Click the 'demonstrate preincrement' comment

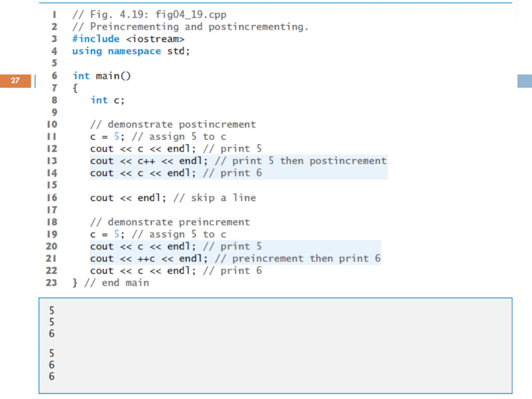click(x=170, y=222)
